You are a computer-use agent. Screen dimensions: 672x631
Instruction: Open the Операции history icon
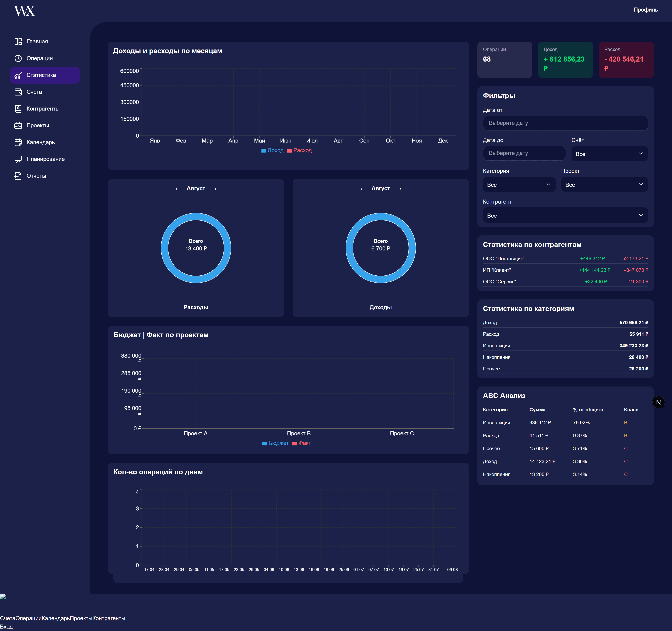pyautogui.click(x=18, y=58)
